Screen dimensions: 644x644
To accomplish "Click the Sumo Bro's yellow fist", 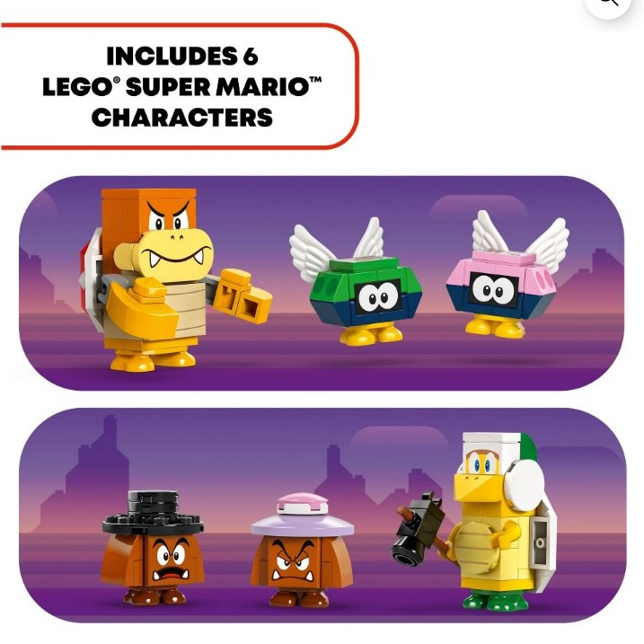I will click(x=245, y=296).
